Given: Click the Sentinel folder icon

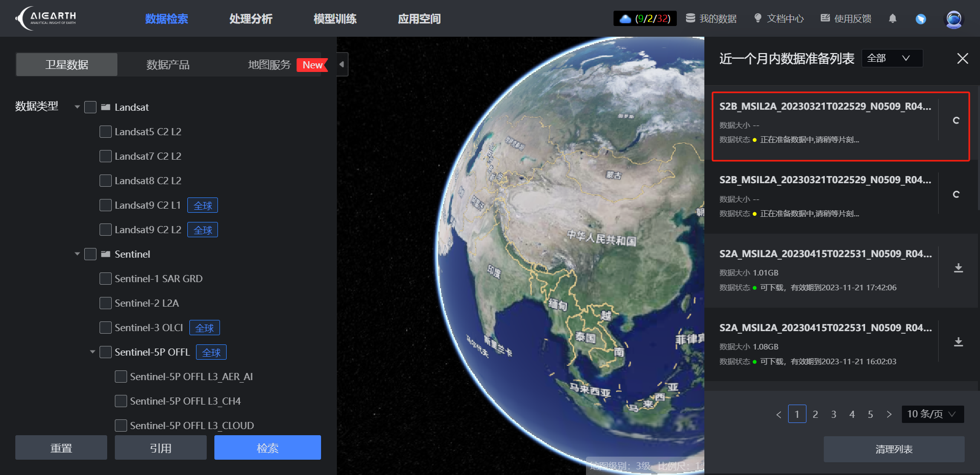Looking at the screenshot, I should click(106, 254).
